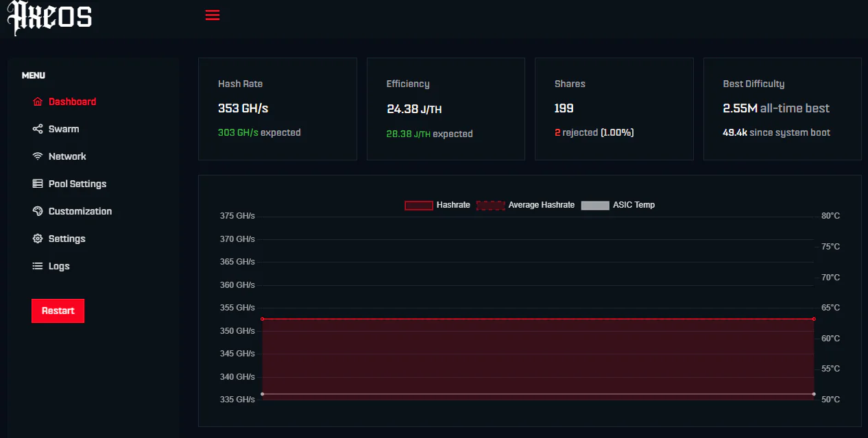The height and width of the screenshot is (438, 868).
Task: Click the AxeOS logo
Action: [x=49, y=17]
